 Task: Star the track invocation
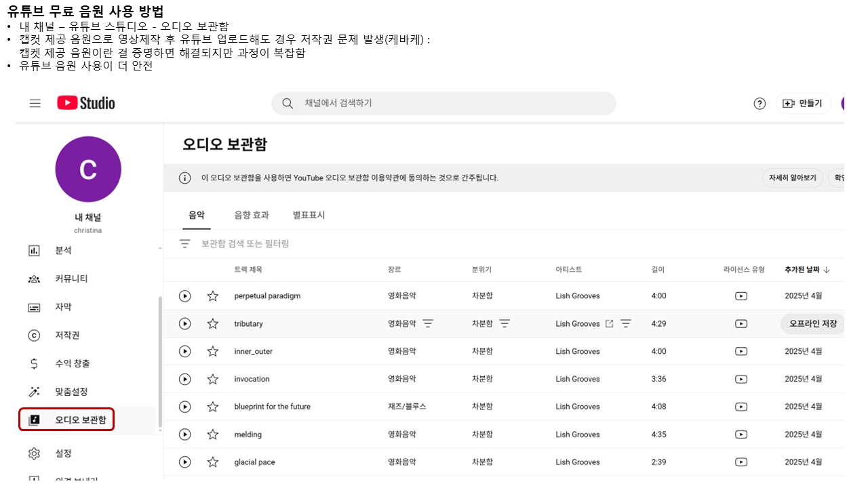click(212, 379)
